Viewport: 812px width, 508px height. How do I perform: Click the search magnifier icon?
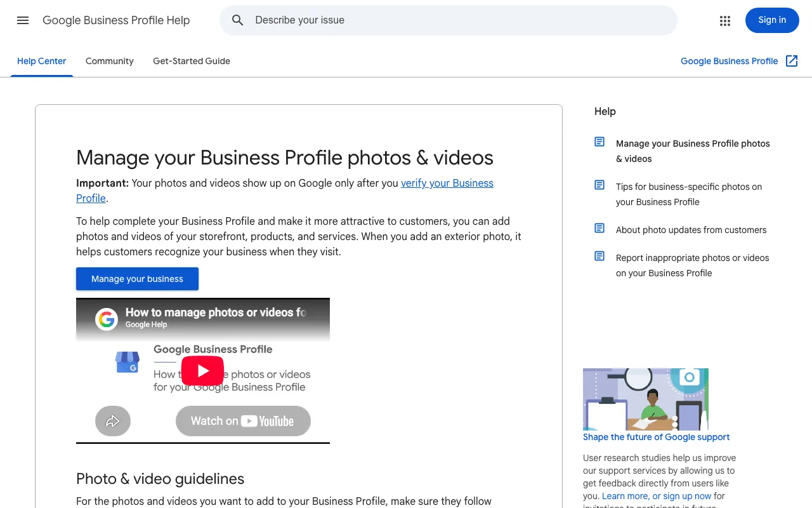[x=238, y=20]
